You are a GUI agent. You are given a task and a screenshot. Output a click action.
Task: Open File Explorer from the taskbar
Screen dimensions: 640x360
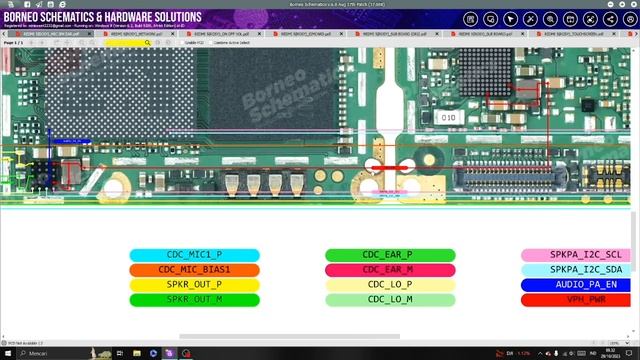point(137,353)
